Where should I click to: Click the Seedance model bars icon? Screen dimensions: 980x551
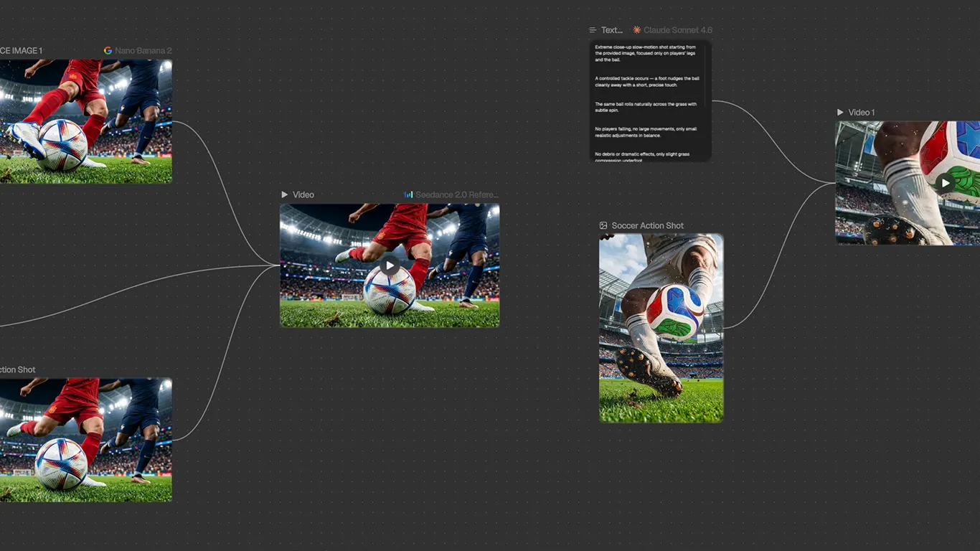[408, 194]
